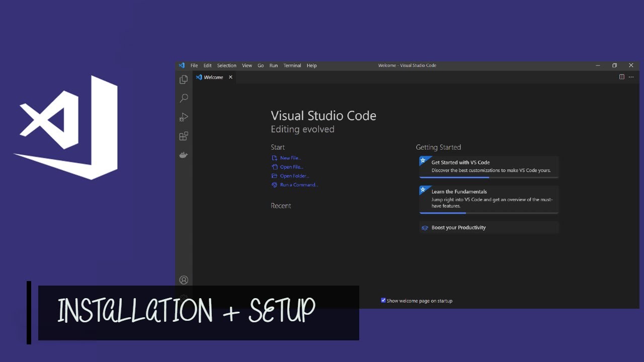Open the File menu

[194, 65]
